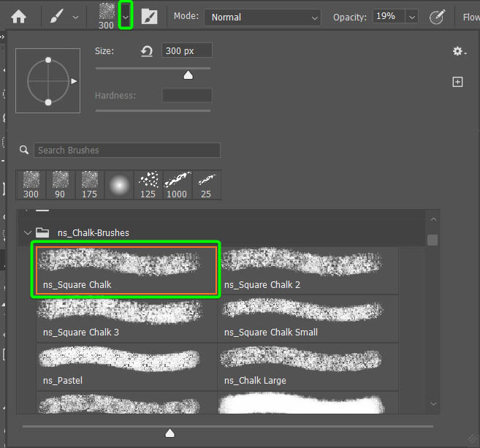Screen dimensions: 480x448
Task: Select the recent brush labeled 175
Action: coord(89,185)
